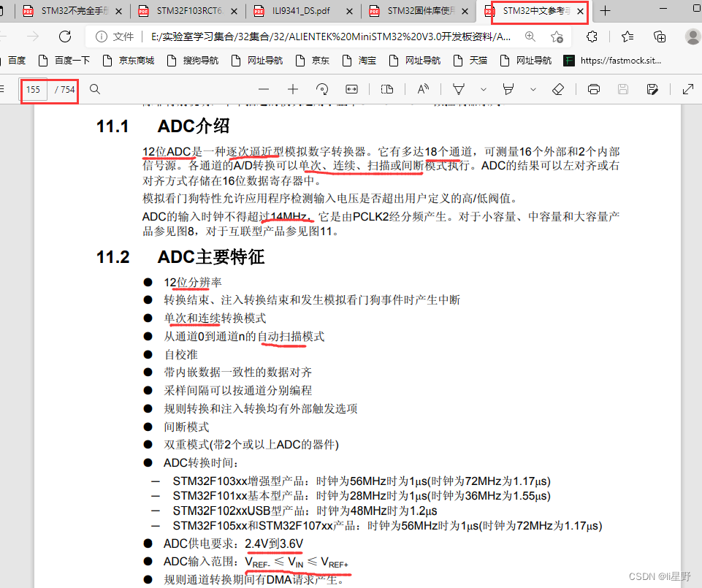Screen dimensions: 702x588
Task: Print the PDF document
Action: pos(594,90)
